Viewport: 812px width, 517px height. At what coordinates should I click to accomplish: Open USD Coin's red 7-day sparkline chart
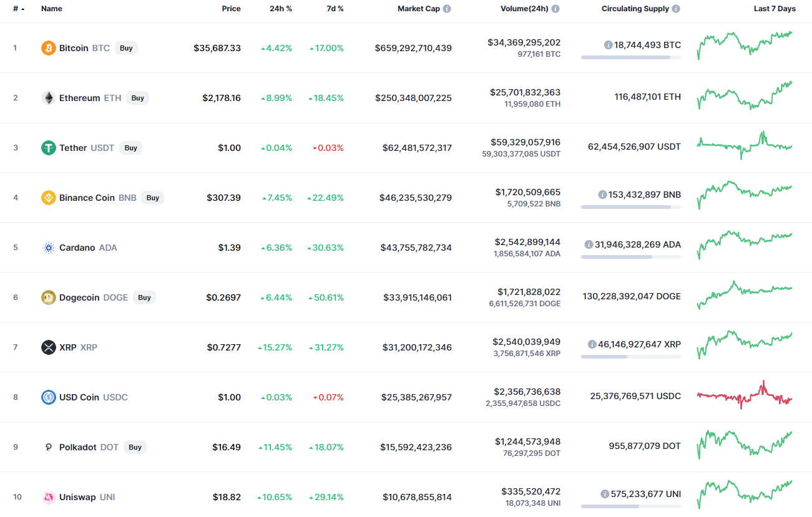click(745, 395)
